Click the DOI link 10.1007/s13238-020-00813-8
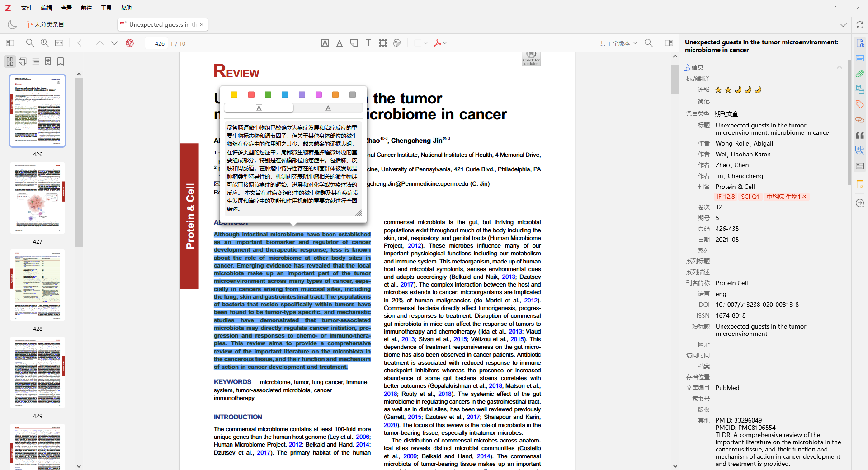This screenshot has height=470, width=868. click(x=757, y=305)
